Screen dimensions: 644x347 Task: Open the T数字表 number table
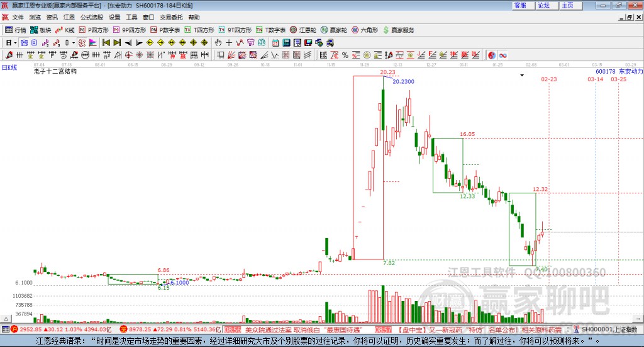270,30
